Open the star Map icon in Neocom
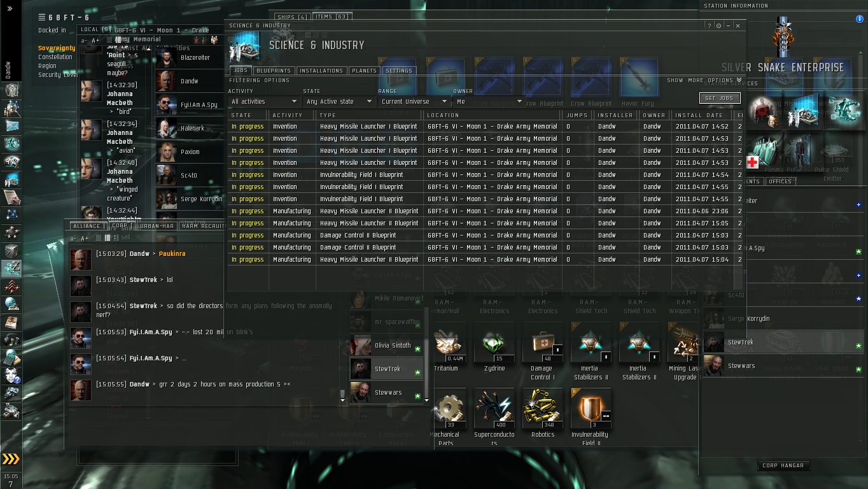The height and width of the screenshot is (489, 868). (11, 215)
